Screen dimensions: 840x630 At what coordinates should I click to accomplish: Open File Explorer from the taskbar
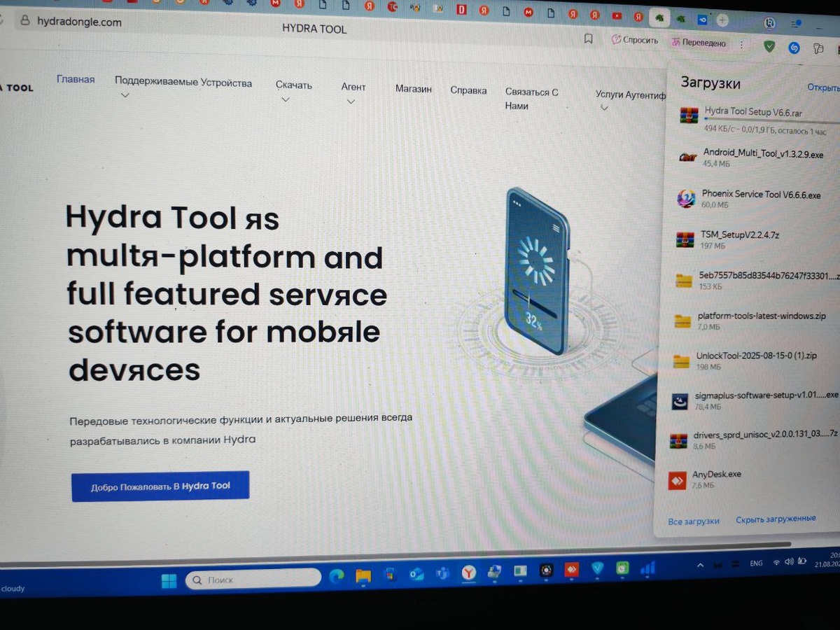[x=363, y=576]
